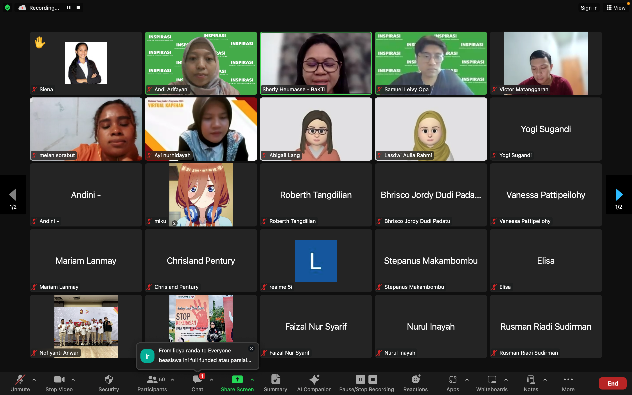Screen dimensions: 632x395
Task: Open the Security shield options
Action: [x=109, y=383]
